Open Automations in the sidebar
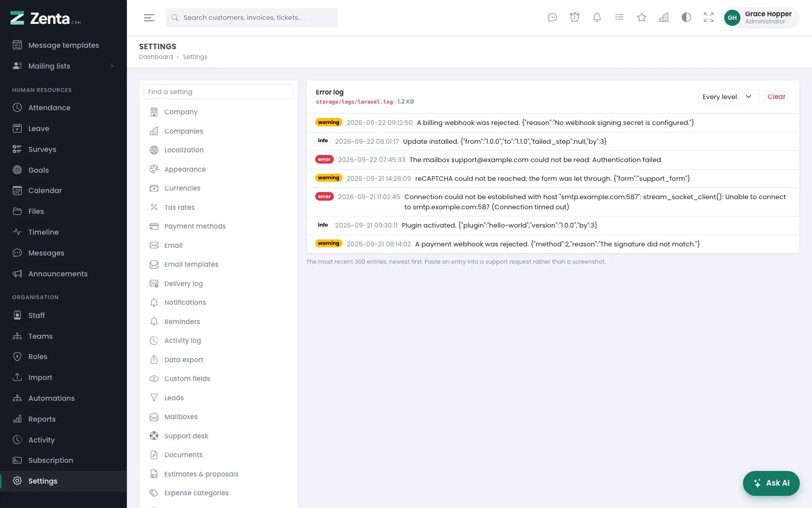812x508 pixels. pyautogui.click(x=63, y=398)
